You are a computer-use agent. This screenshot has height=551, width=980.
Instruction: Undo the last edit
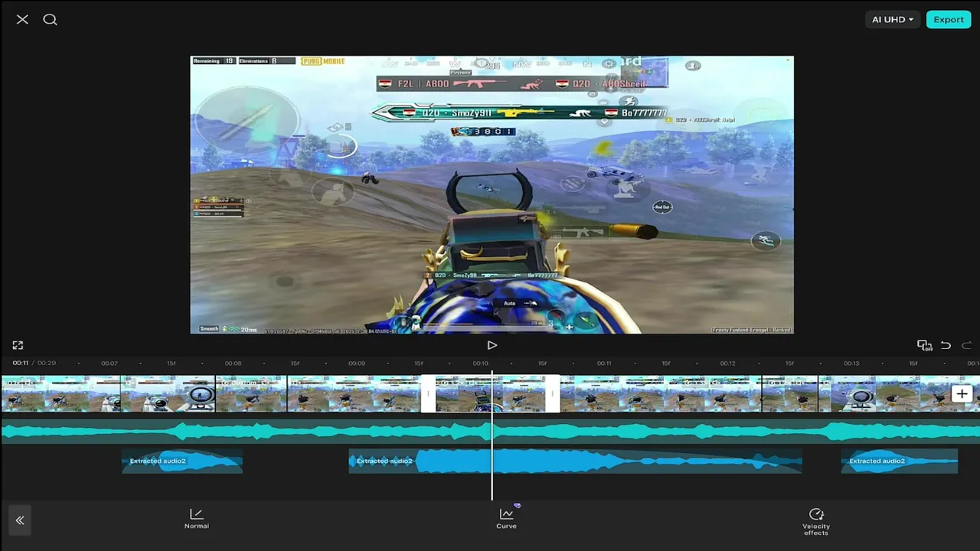click(x=946, y=345)
